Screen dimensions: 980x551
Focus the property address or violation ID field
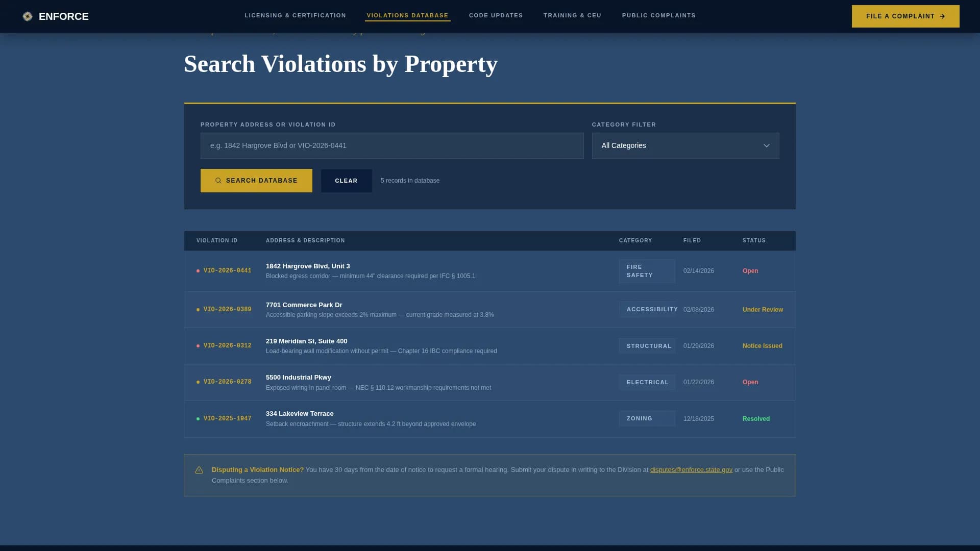[x=392, y=146]
